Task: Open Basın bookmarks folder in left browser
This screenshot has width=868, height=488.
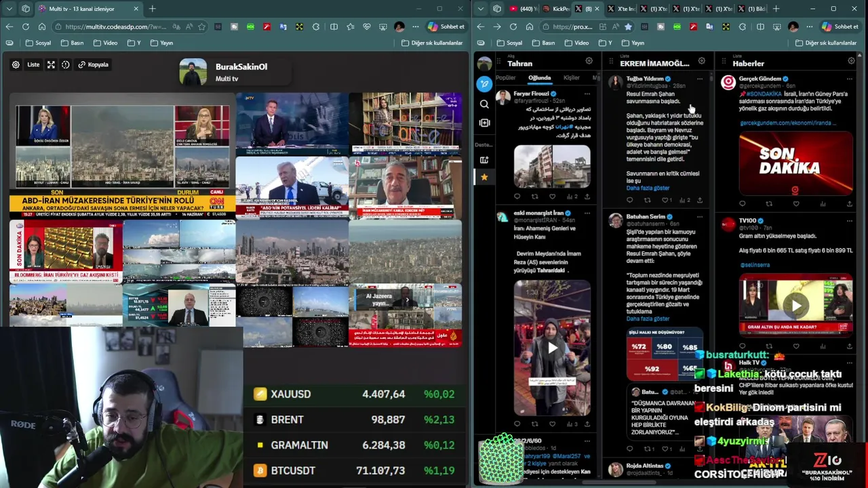Action: [x=72, y=43]
